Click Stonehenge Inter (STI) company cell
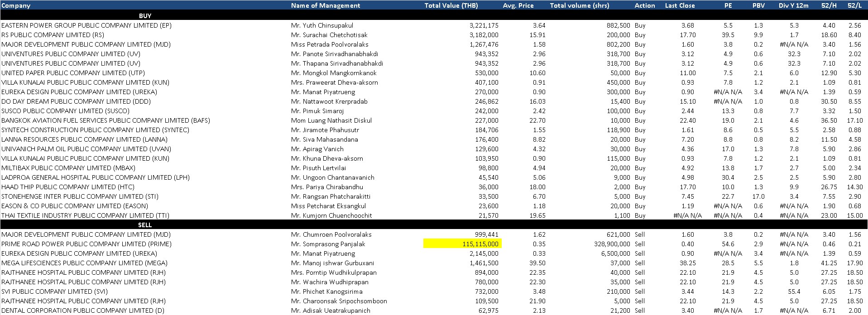Viewport: 868px width, 315px height. pyautogui.click(x=80, y=196)
